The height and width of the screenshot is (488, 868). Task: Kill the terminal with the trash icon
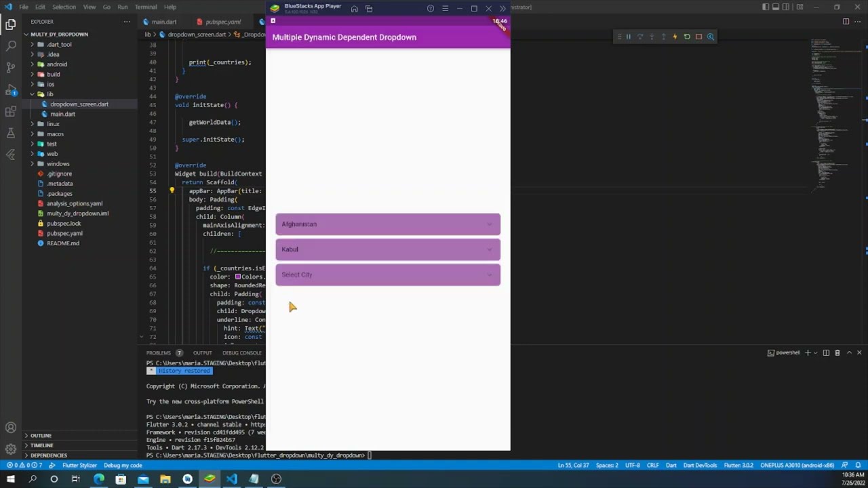click(x=837, y=352)
